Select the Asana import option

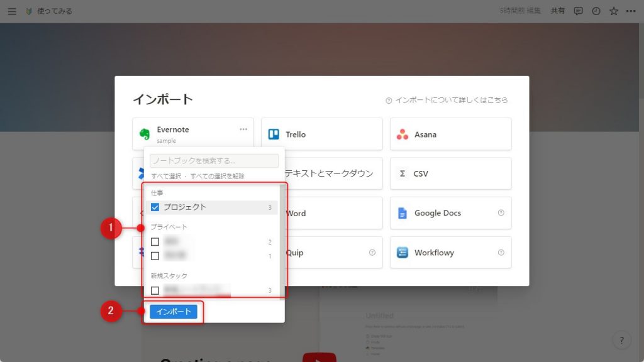pyautogui.click(x=450, y=134)
